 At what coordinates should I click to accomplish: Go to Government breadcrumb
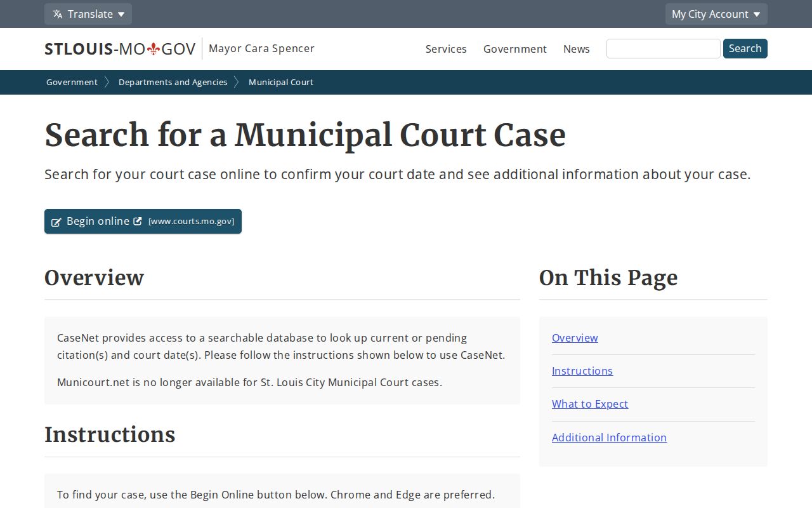point(72,82)
